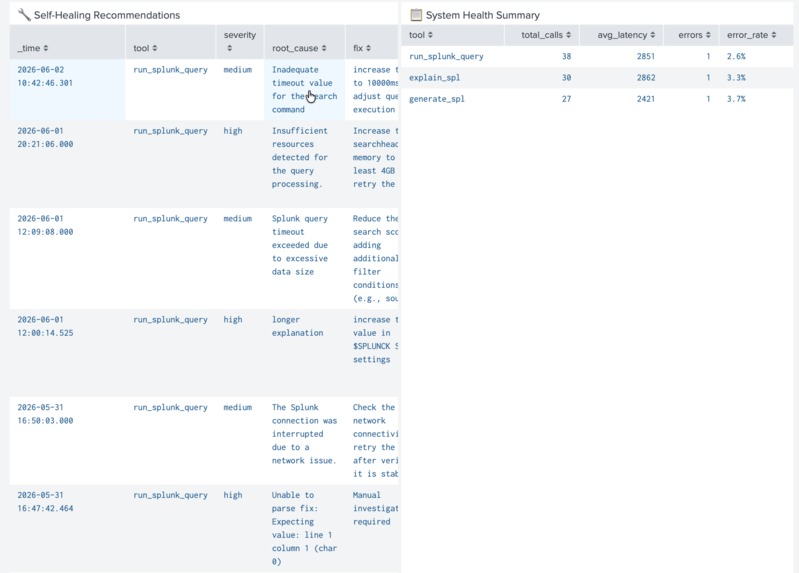
Task: Click avg_latency value 2851
Action: (x=646, y=56)
